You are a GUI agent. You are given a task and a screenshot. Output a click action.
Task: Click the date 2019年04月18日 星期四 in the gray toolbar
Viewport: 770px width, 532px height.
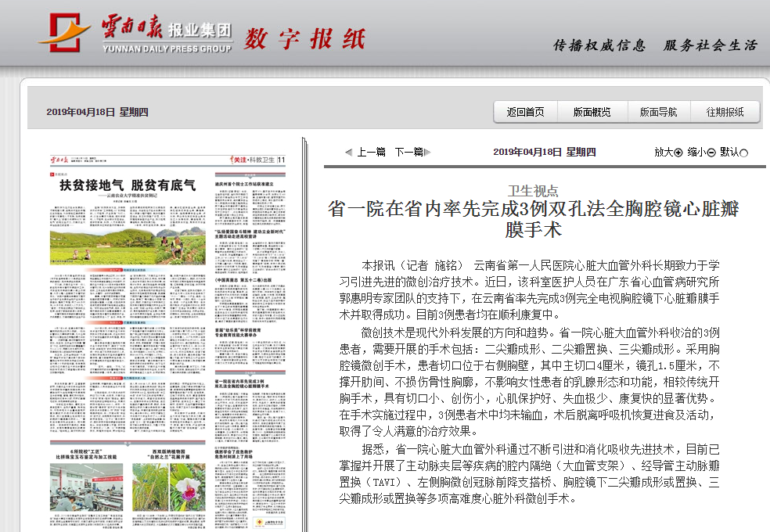click(97, 112)
